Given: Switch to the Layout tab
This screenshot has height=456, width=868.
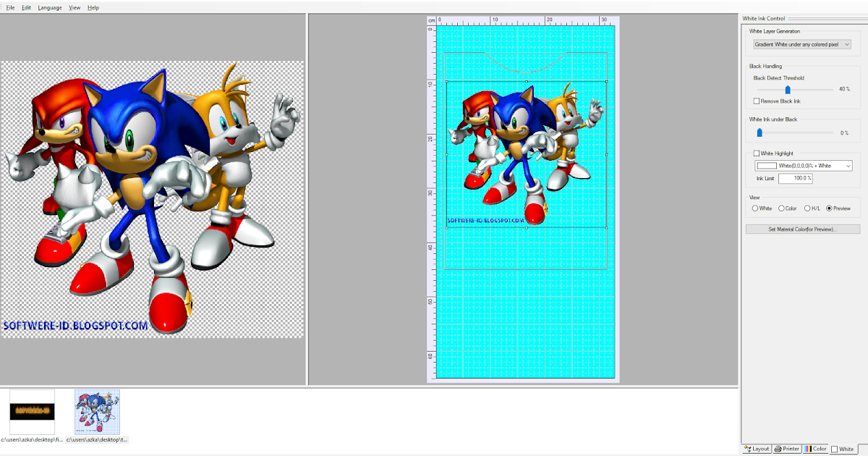Looking at the screenshot, I should tap(757, 449).
